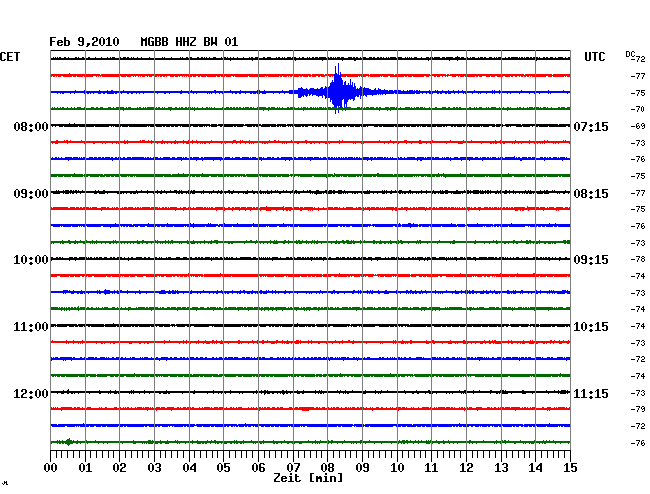The height and width of the screenshot is (494, 650).
Task: Click the small green spike near minute 00 on the bottom trace
Action: (69, 442)
